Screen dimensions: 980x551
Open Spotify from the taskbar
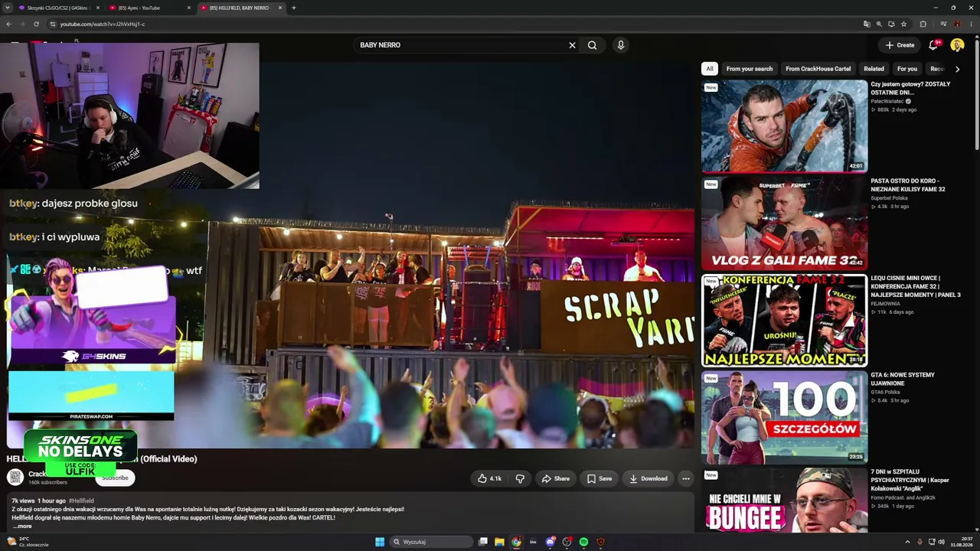583,542
